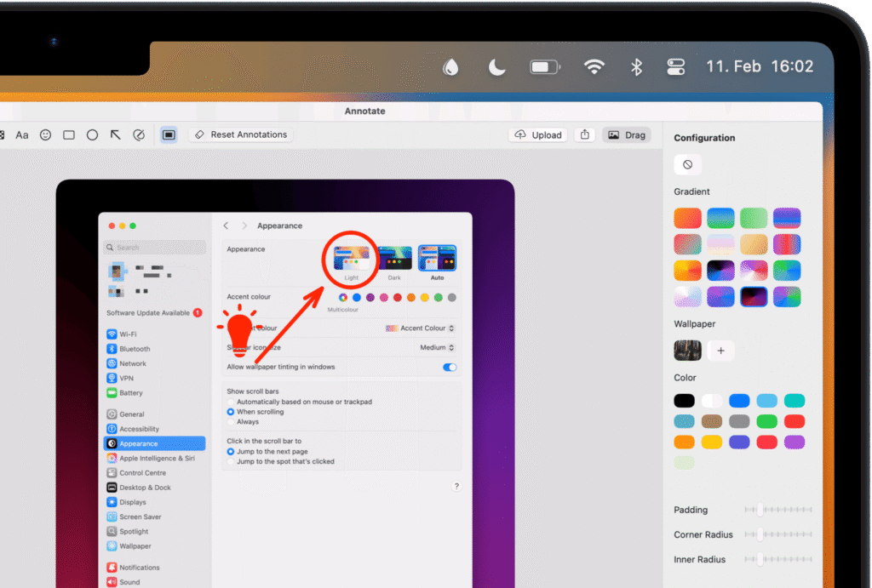Viewport: 872px width, 588px height.
Task: Go to Control Centre in settings sidebar
Action: tap(154, 473)
